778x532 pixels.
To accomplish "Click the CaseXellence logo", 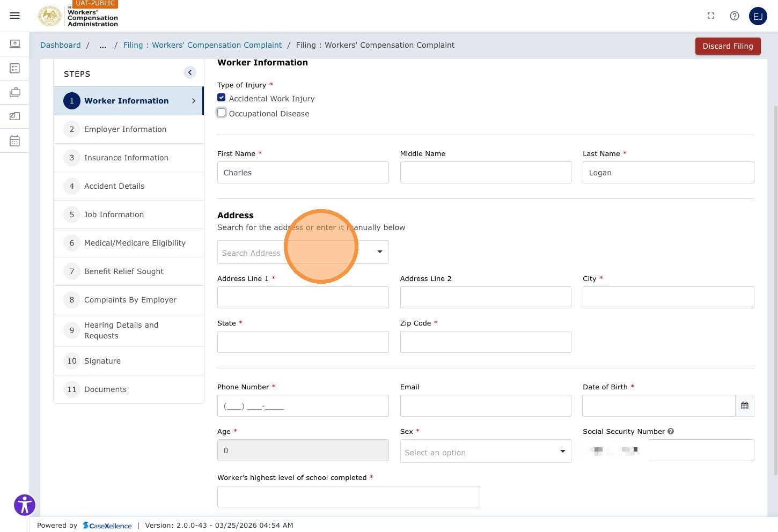I will (x=107, y=526).
